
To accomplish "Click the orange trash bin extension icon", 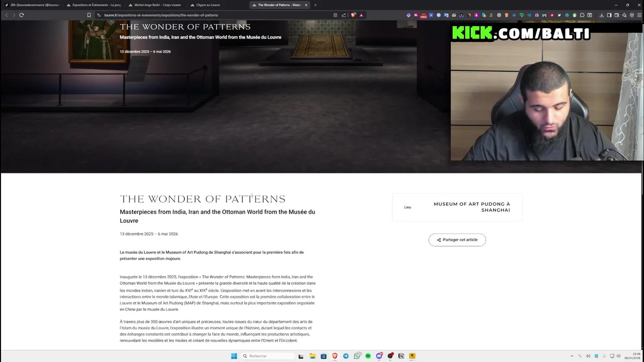I will [506, 15].
